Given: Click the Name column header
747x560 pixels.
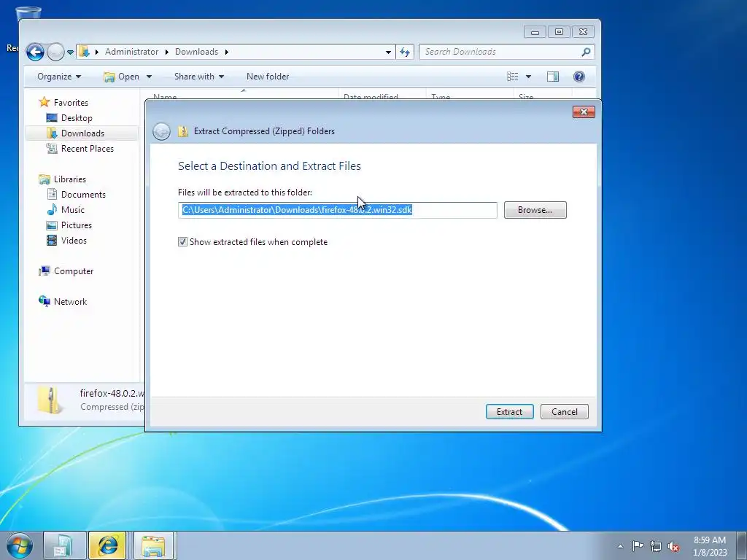Looking at the screenshot, I should click(165, 96).
